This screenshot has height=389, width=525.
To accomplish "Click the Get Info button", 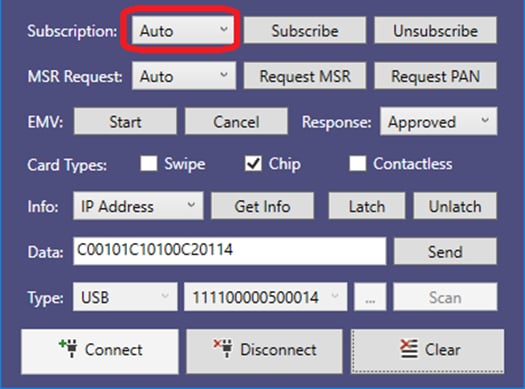I will pyautogui.click(x=262, y=206).
